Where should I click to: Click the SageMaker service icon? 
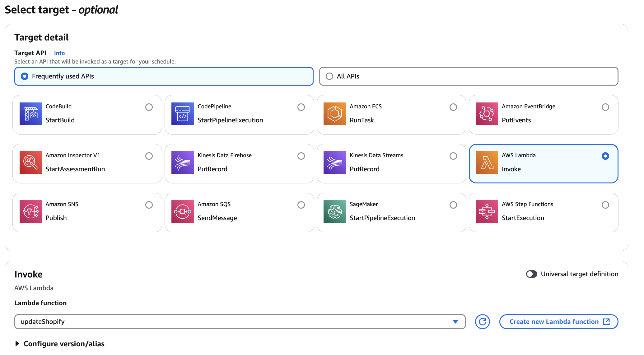(x=335, y=211)
